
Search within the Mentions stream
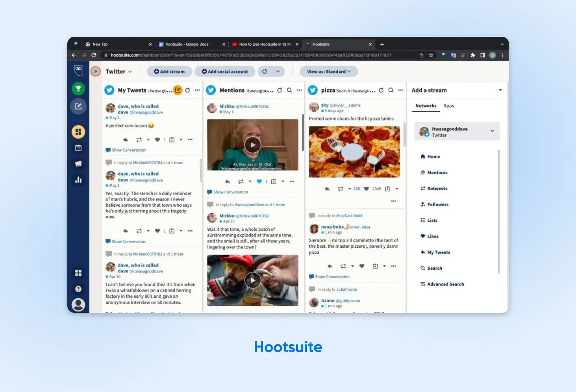pos(289,90)
